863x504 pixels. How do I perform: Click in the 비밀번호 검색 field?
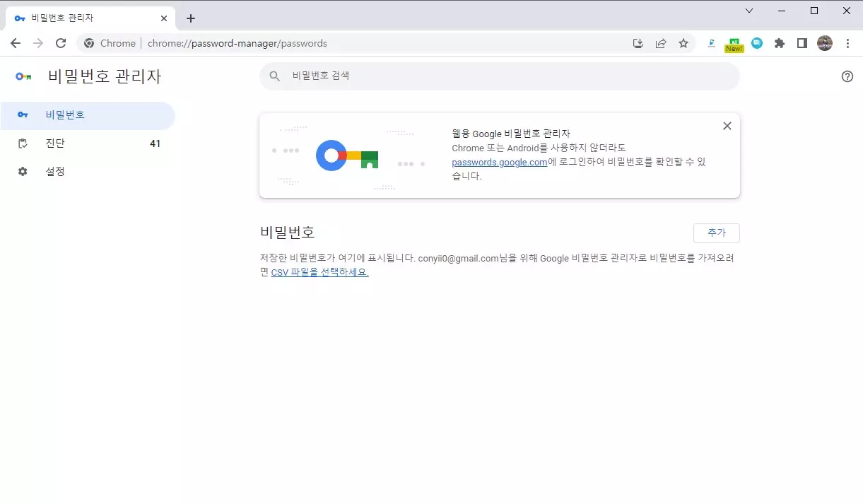pyautogui.click(x=500, y=76)
